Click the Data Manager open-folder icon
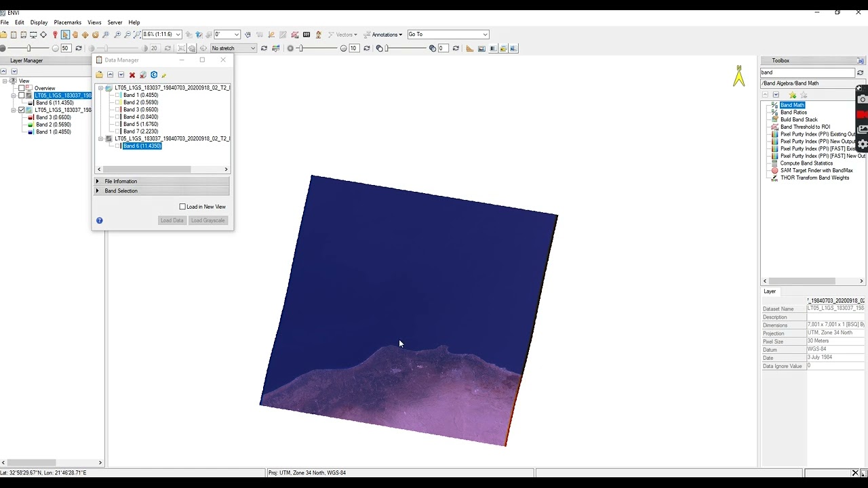This screenshot has width=868, height=488. 99,75
